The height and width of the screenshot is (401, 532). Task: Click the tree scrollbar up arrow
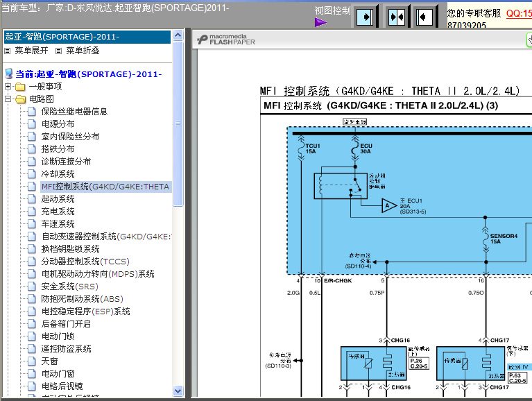click(x=178, y=35)
